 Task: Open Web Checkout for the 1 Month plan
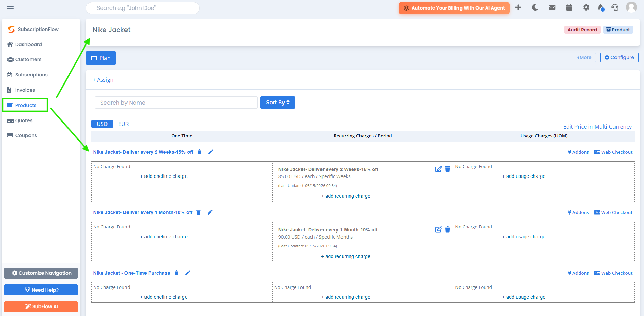[613, 212]
